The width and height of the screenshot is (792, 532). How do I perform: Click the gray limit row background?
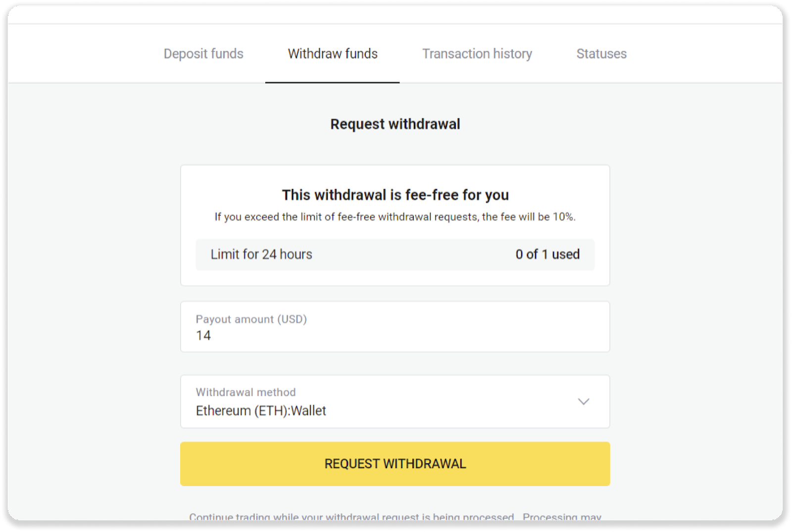tap(411, 254)
